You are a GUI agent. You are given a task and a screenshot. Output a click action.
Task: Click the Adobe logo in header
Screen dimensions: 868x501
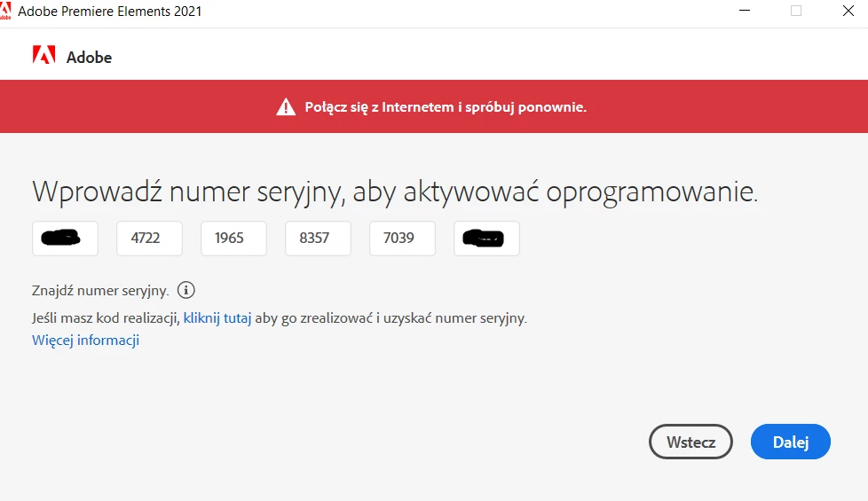[43, 55]
